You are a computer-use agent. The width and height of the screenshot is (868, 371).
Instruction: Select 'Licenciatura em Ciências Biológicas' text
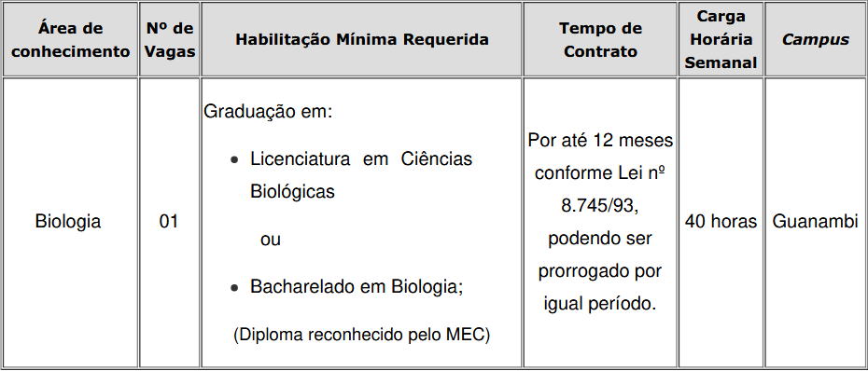click(361, 175)
